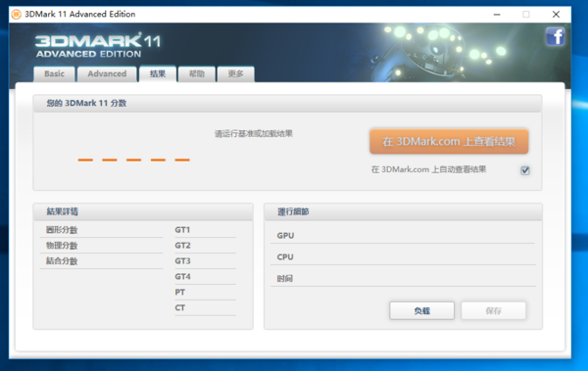Click the PT result row

[205, 292]
